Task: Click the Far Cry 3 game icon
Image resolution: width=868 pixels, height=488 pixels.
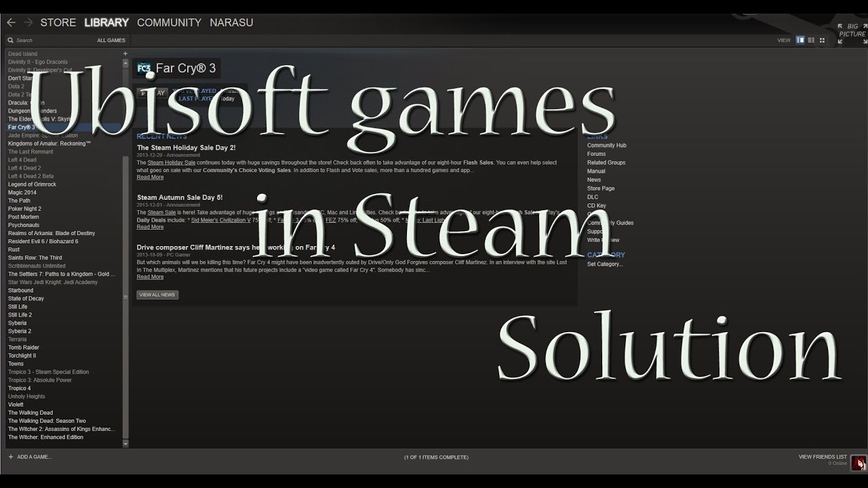Action: 144,68
